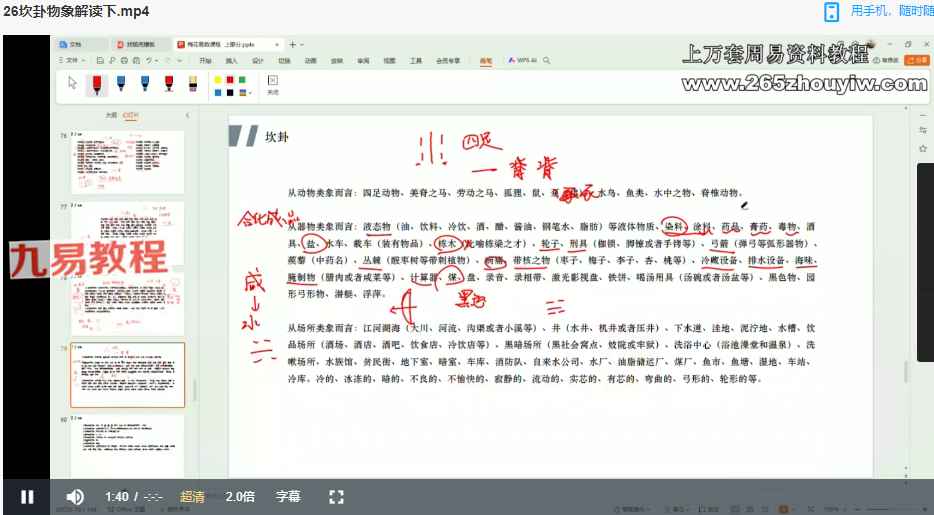This screenshot has height=515, width=934.
Task: Click the 坎卦 slide title text
Action: [x=276, y=137]
